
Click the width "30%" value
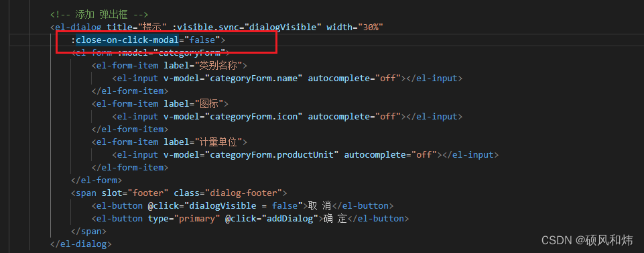click(x=371, y=27)
